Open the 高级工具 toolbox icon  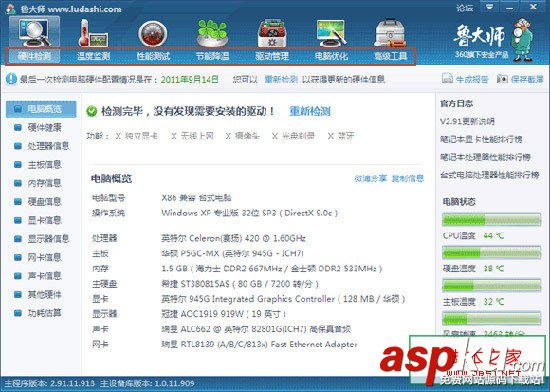tap(390, 33)
